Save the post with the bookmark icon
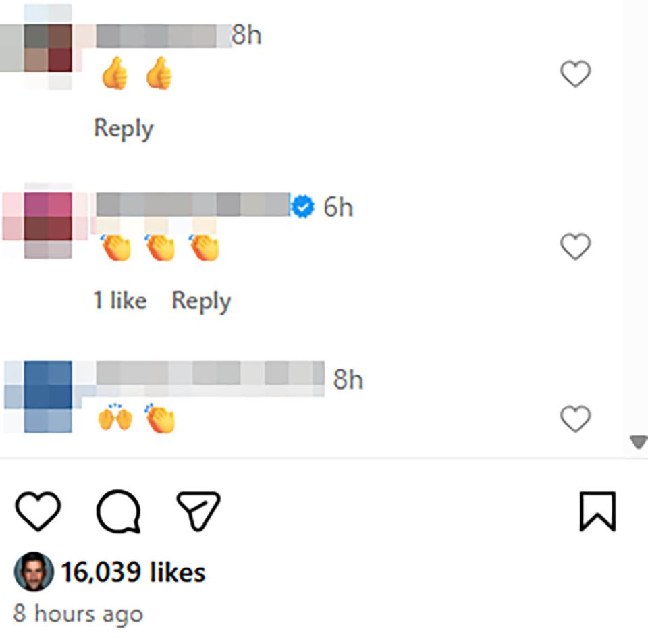The height and width of the screenshot is (644, 648). click(x=597, y=511)
